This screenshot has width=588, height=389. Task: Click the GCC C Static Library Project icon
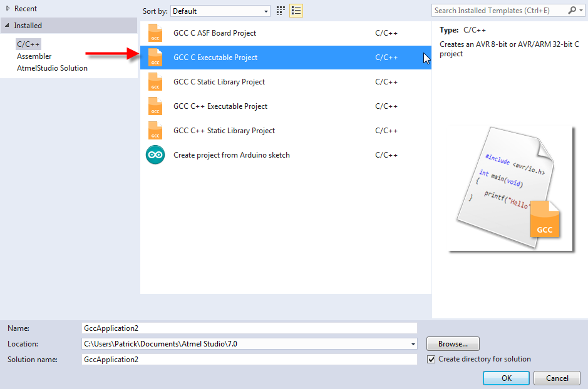(x=155, y=82)
